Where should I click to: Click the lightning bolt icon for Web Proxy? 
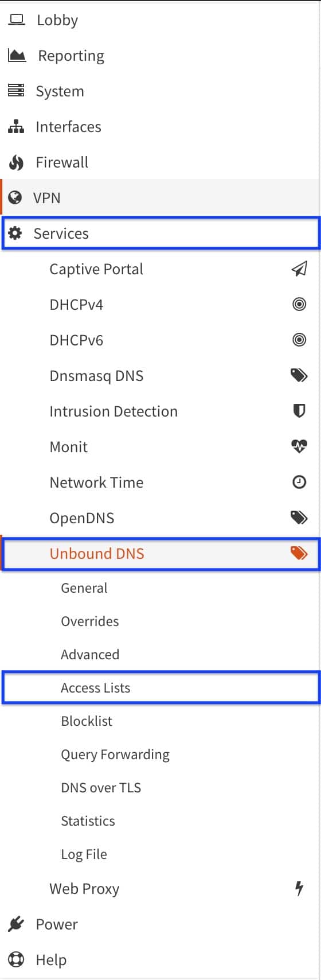click(x=299, y=888)
